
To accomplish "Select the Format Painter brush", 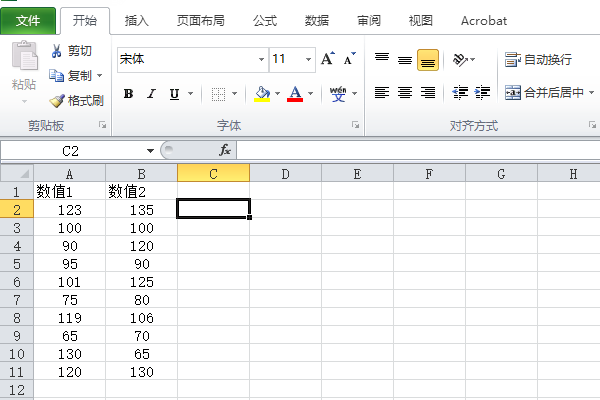I will [x=57, y=101].
